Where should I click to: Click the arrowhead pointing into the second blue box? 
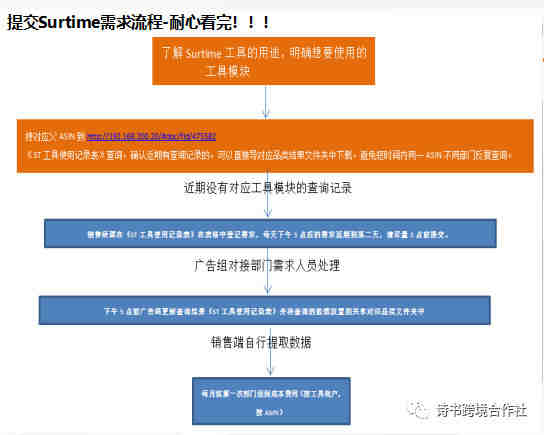click(267, 291)
